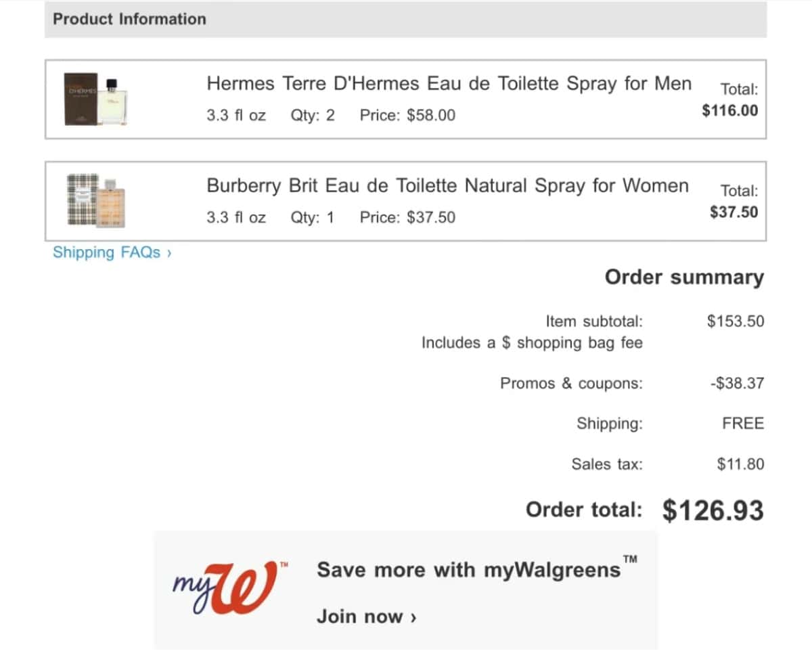Open the Hermes Terre D'Hermes product thumbnail

click(x=95, y=99)
